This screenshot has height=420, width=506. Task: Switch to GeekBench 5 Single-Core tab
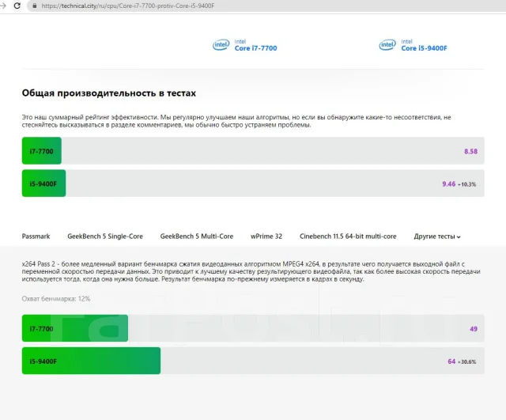(x=105, y=236)
